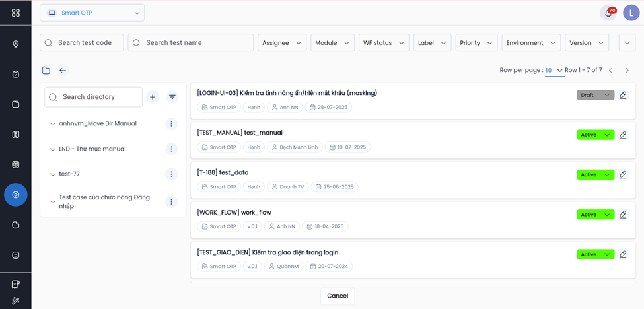Click the next page arrow

tap(627, 71)
